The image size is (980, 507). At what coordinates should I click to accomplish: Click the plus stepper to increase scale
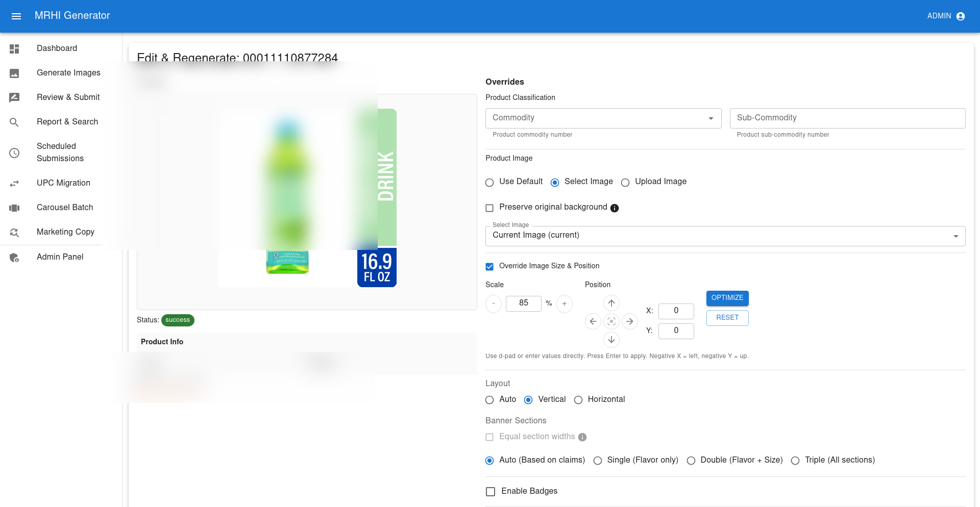click(564, 303)
